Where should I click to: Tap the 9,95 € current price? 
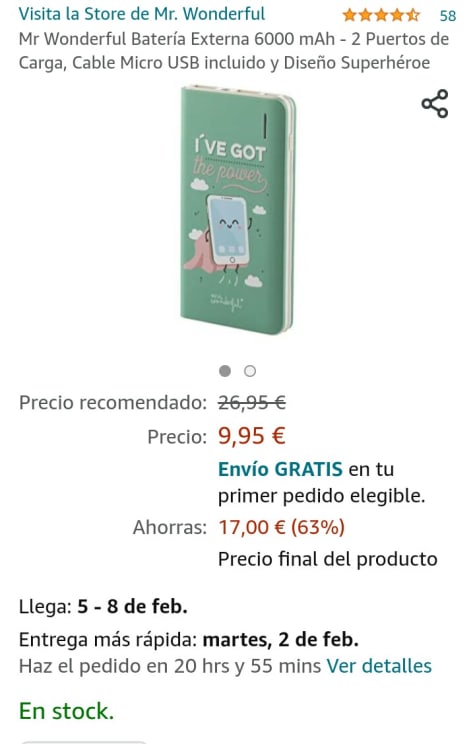click(251, 436)
